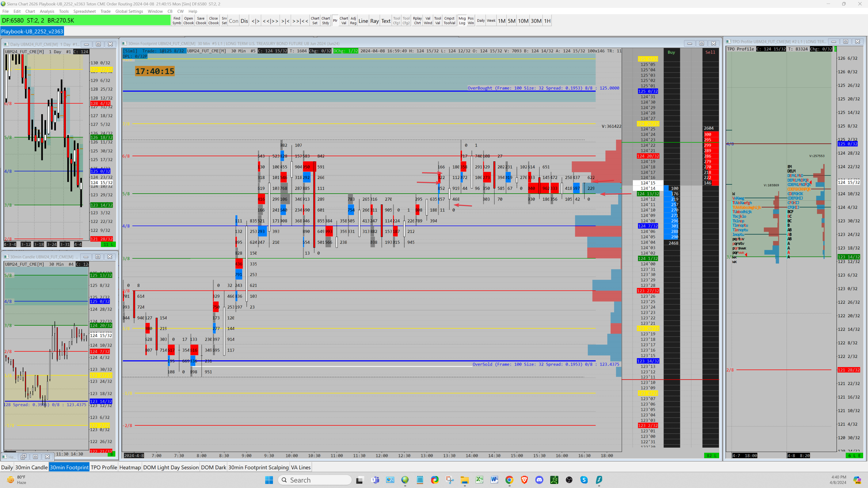This screenshot has height=488, width=868.
Task: Click the expand bars <|> toolbar button
Action: coord(255,21)
